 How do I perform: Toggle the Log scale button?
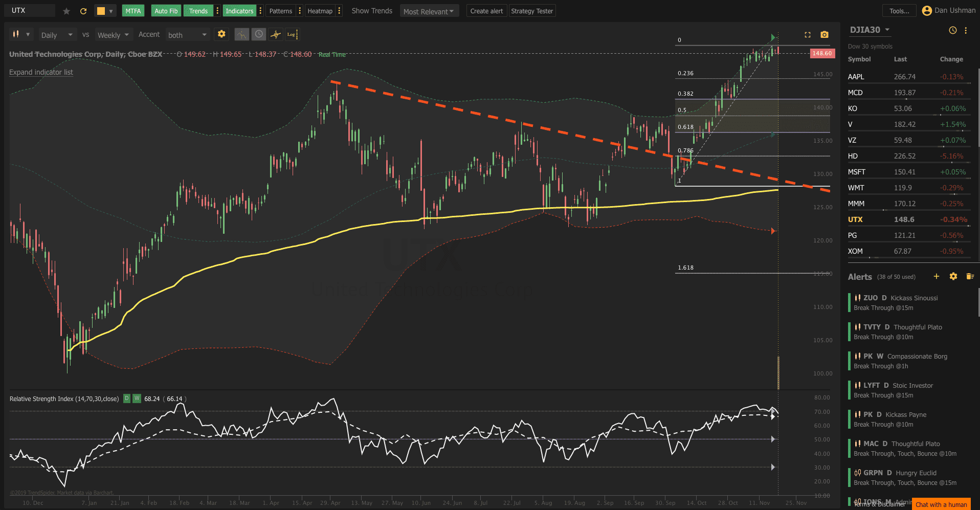click(x=292, y=34)
